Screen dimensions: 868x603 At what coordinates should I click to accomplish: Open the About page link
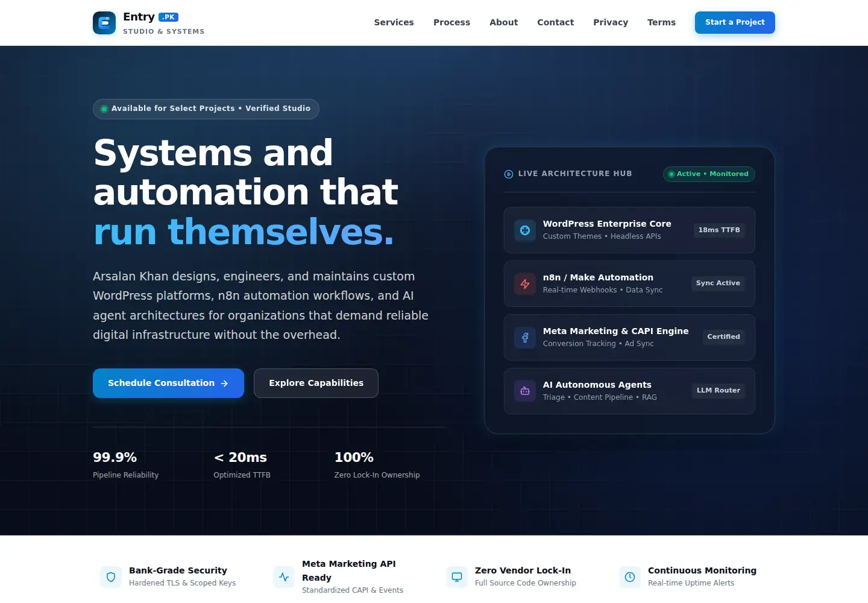point(503,22)
